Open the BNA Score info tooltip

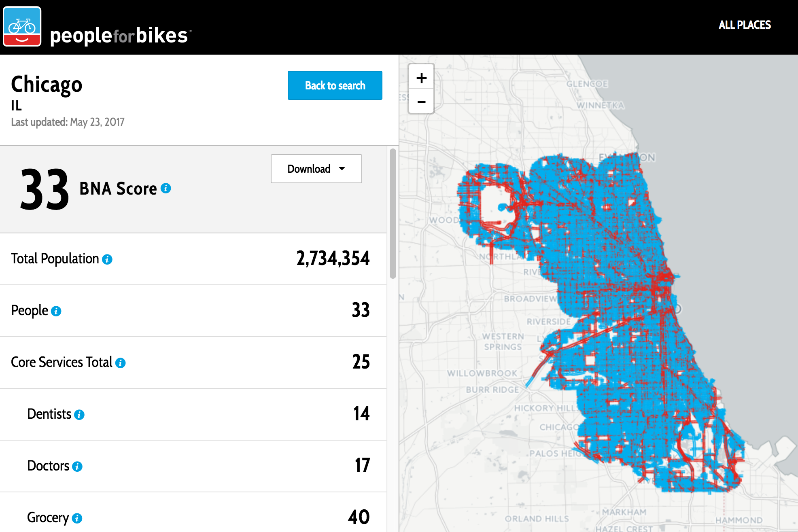click(166, 188)
